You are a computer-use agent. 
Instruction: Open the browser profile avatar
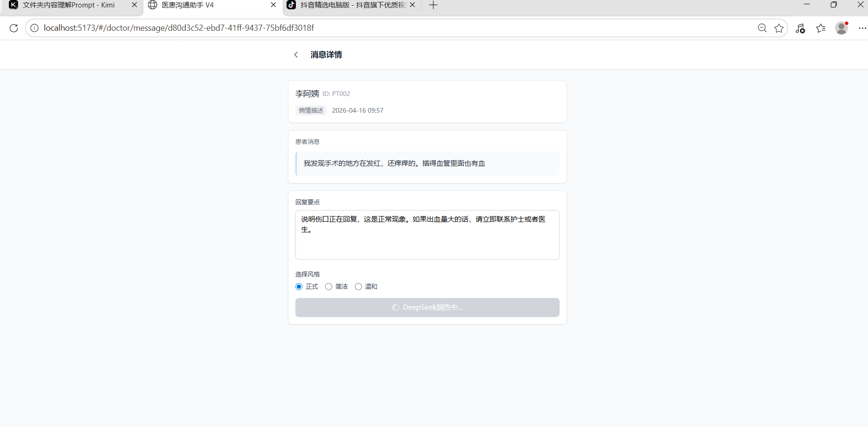click(x=841, y=28)
